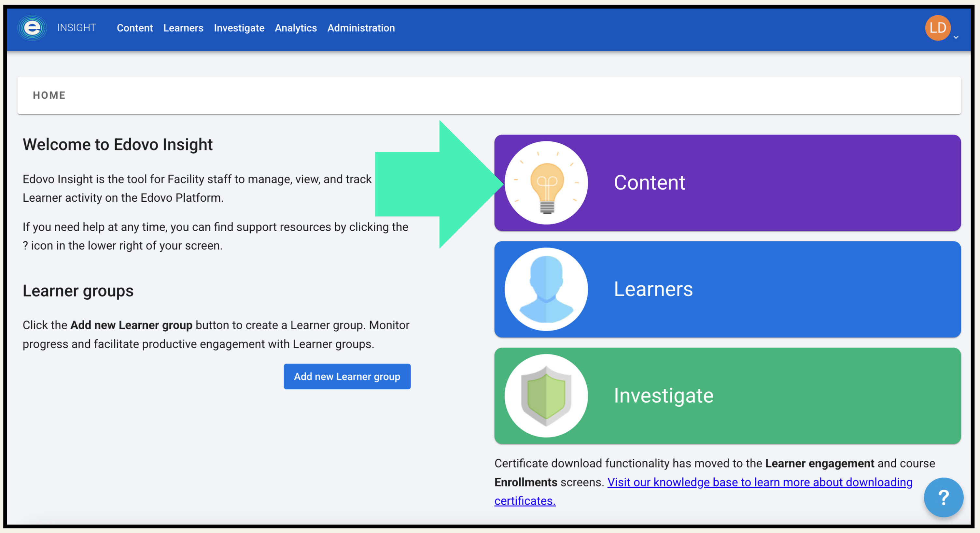Click the green shield Investigate icon
Screen dimensions: 980x533
546,396
